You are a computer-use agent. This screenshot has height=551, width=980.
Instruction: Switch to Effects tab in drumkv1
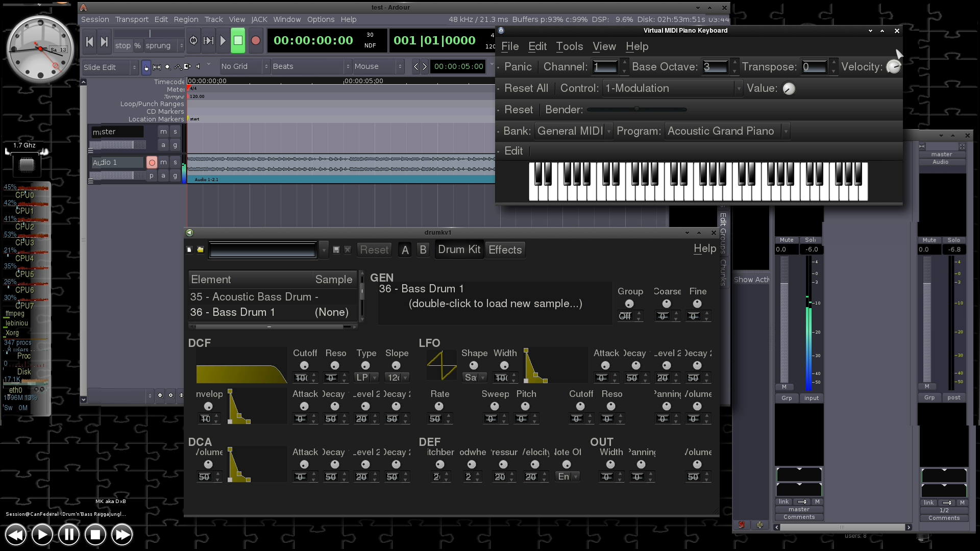(x=505, y=250)
